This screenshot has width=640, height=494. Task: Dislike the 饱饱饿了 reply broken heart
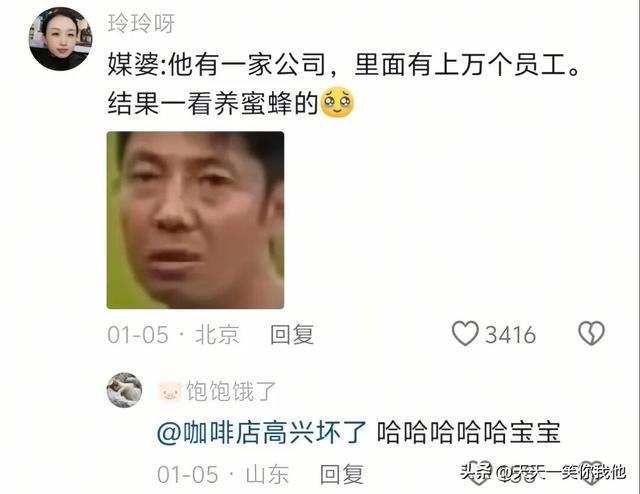pyautogui.click(x=591, y=474)
